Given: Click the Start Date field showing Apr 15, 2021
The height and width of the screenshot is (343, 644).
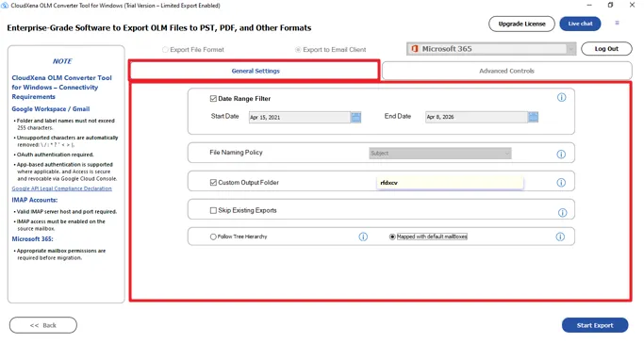Looking at the screenshot, I should coord(300,118).
